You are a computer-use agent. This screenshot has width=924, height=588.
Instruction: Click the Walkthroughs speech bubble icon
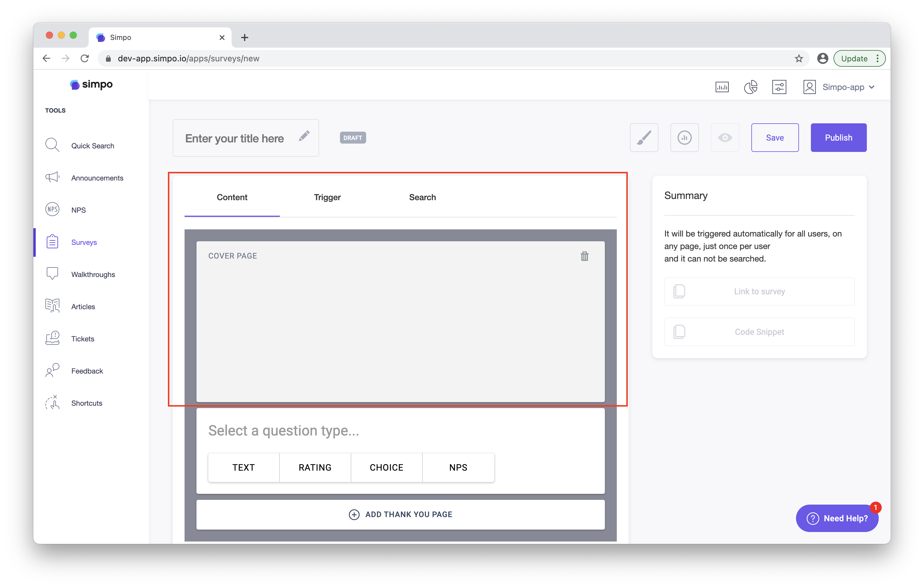(52, 273)
